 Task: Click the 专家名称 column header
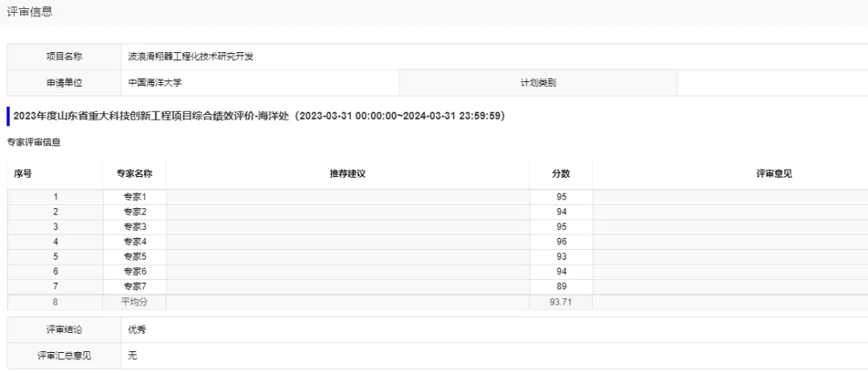click(x=134, y=174)
